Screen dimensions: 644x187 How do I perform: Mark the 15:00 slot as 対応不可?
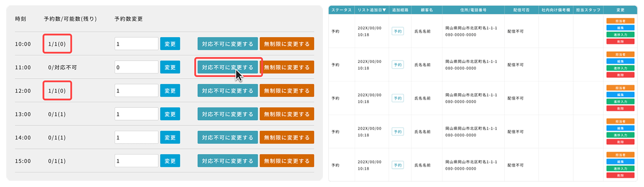[228, 161]
